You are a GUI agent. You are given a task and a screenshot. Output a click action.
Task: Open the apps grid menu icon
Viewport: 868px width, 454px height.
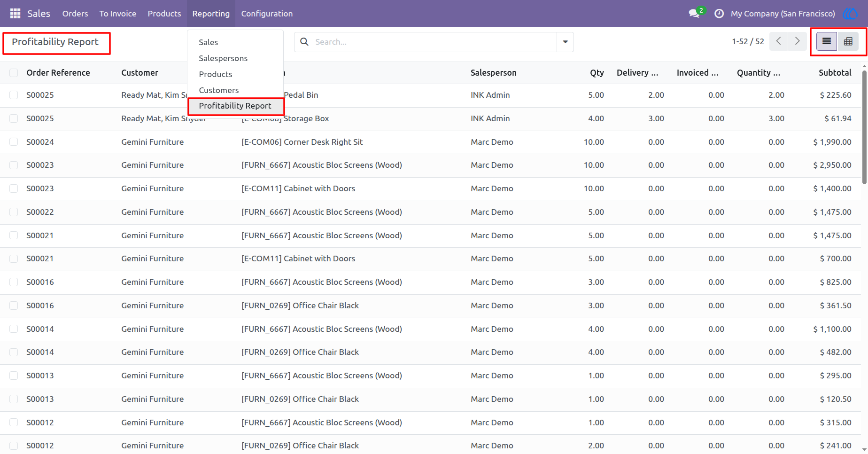(15, 14)
